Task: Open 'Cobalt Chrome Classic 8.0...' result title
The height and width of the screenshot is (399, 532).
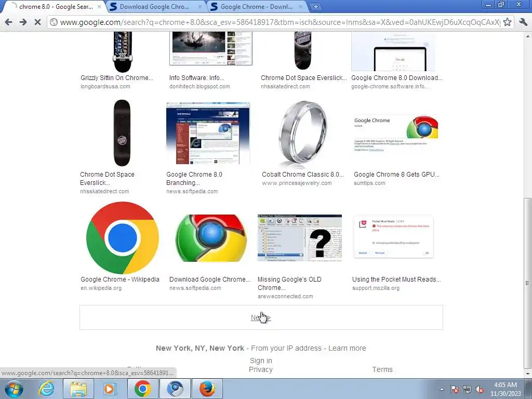Action: (x=303, y=175)
